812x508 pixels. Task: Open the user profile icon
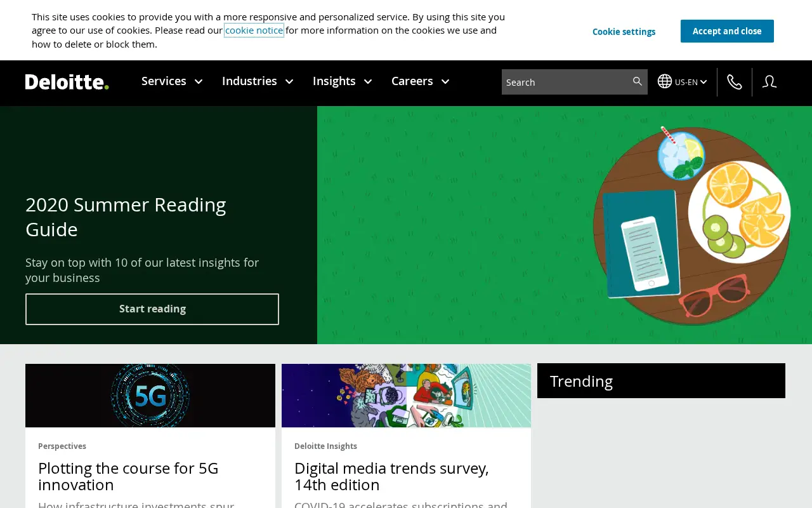pos(769,81)
